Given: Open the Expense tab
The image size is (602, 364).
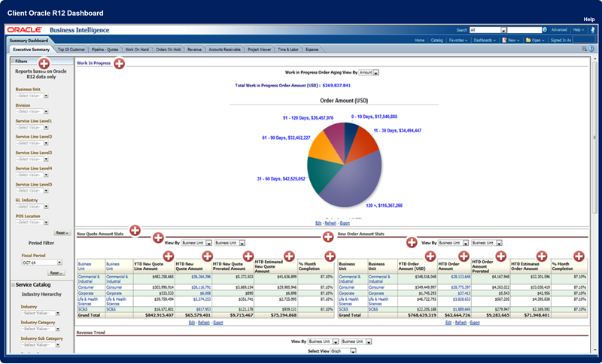Looking at the screenshot, I should (x=312, y=50).
